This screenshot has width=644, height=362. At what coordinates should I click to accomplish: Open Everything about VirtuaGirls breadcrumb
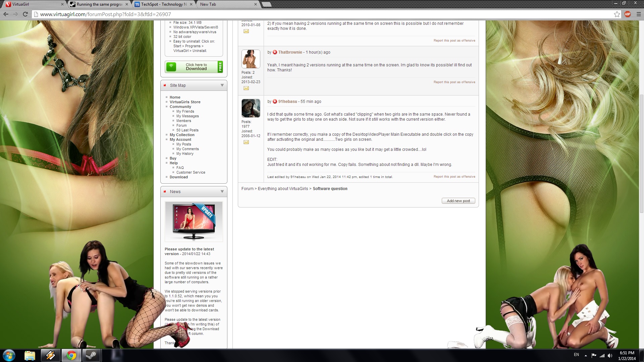[283, 189]
